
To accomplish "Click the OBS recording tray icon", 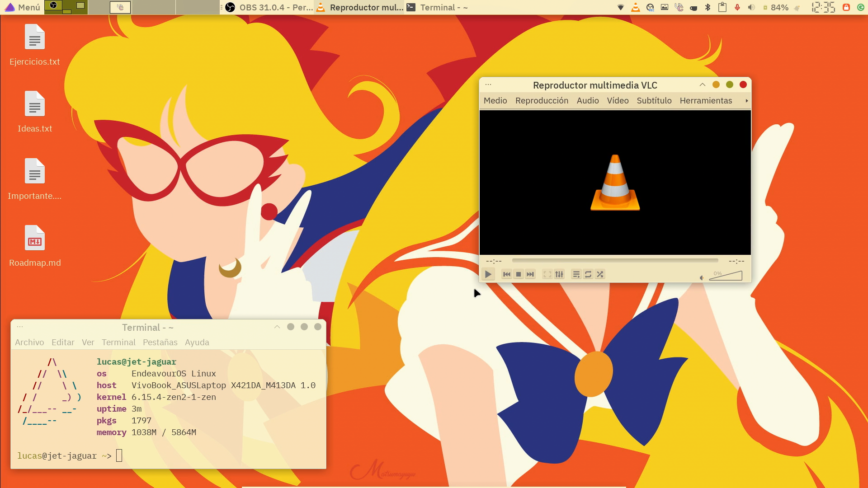I will click(650, 7).
